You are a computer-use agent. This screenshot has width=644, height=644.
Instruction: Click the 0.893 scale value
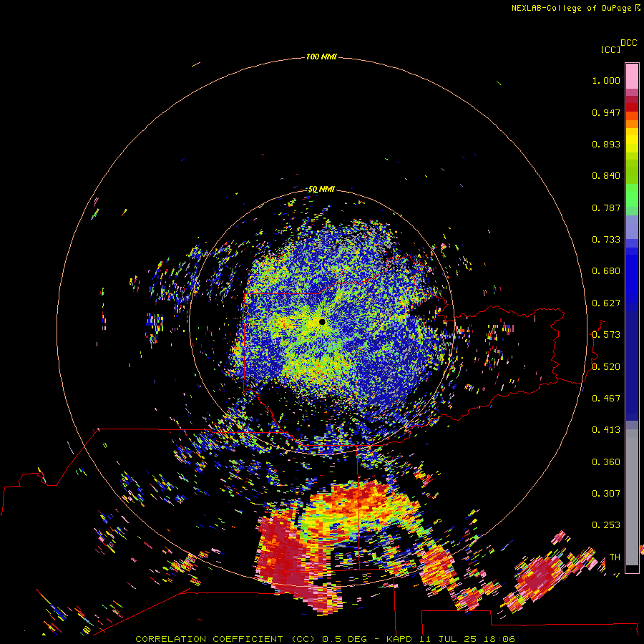pyautogui.click(x=606, y=144)
